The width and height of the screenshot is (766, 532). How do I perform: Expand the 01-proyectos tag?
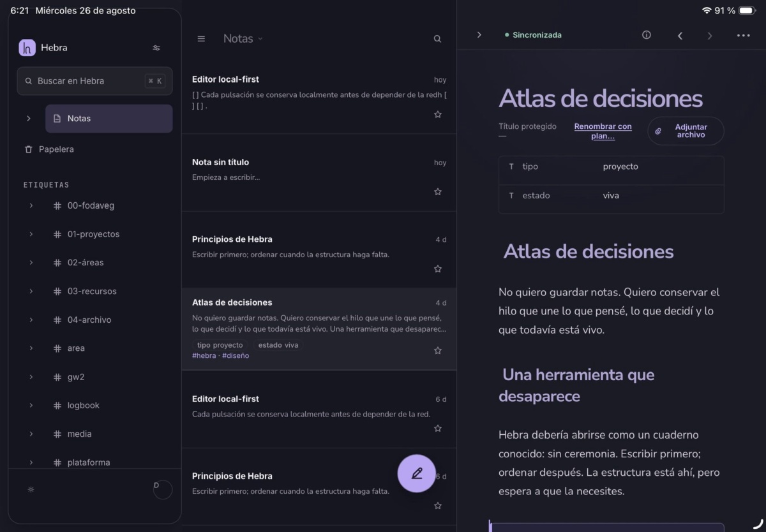[x=31, y=234]
